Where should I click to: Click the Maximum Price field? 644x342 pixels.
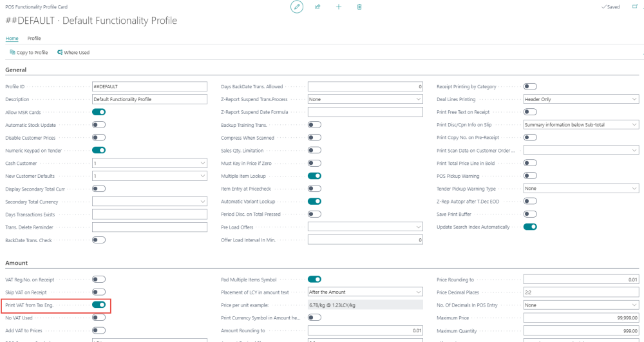coord(581,318)
